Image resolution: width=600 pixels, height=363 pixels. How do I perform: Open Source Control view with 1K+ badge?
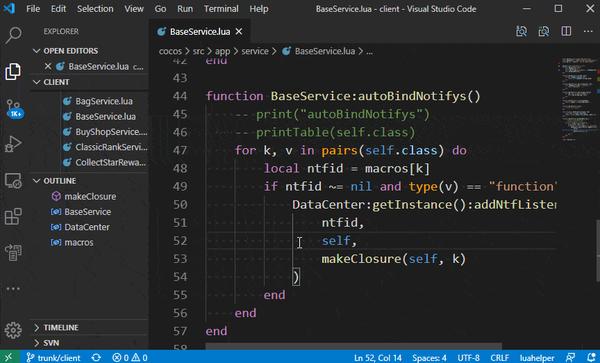pos(13,108)
